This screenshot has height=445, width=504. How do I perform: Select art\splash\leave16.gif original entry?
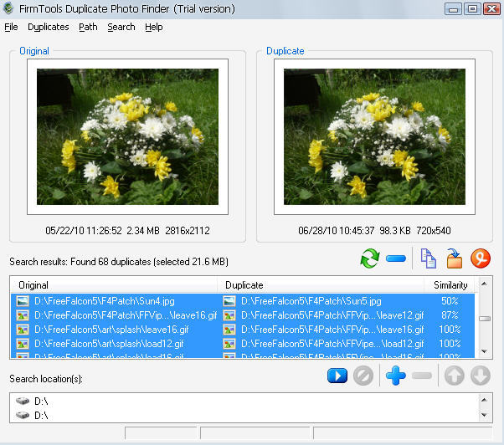click(111, 330)
